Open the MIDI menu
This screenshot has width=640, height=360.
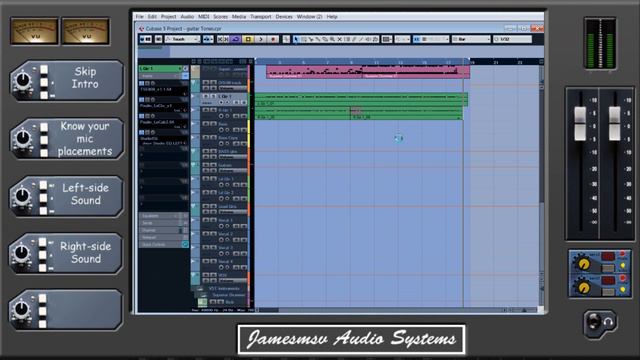point(204,17)
